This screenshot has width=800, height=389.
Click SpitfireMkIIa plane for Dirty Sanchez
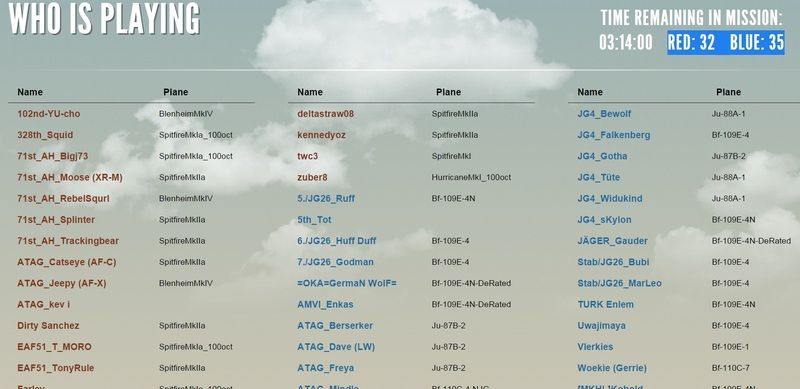tap(182, 326)
